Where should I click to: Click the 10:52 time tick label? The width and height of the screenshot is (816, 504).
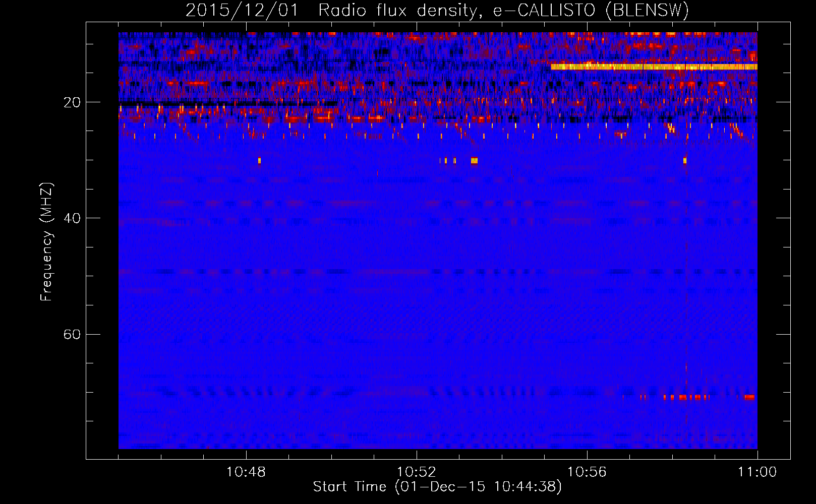(x=417, y=472)
